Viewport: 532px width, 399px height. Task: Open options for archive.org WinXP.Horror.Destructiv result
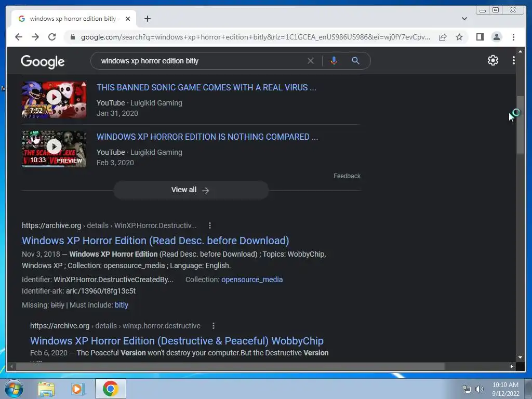tap(210, 225)
